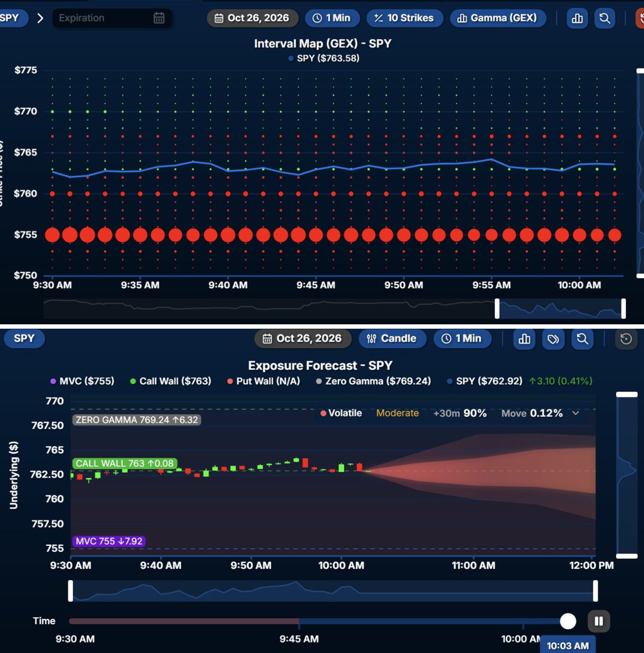Viewport: 644px width, 653px height.
Task: Expand the forecast details chevron beside Move 0.12%
Action: [x=576, y=413]
